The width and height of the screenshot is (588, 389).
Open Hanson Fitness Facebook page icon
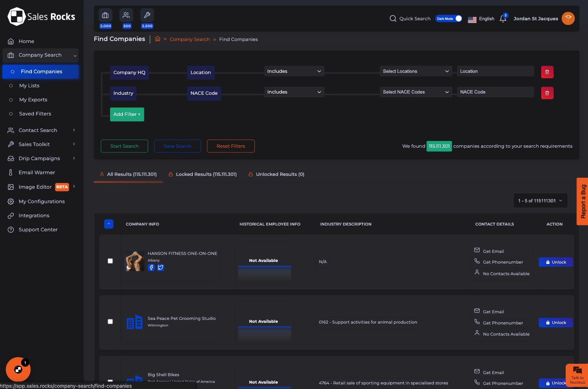(151, 268)
